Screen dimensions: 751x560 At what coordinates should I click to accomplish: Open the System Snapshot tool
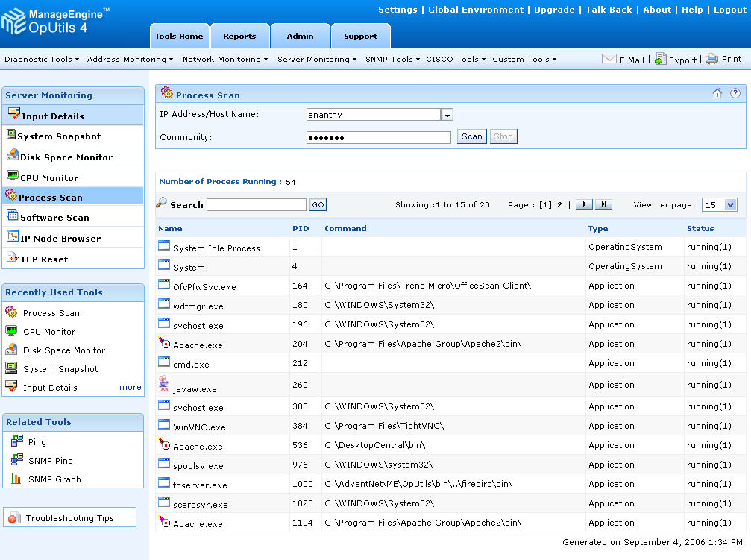tap(58, 135)
